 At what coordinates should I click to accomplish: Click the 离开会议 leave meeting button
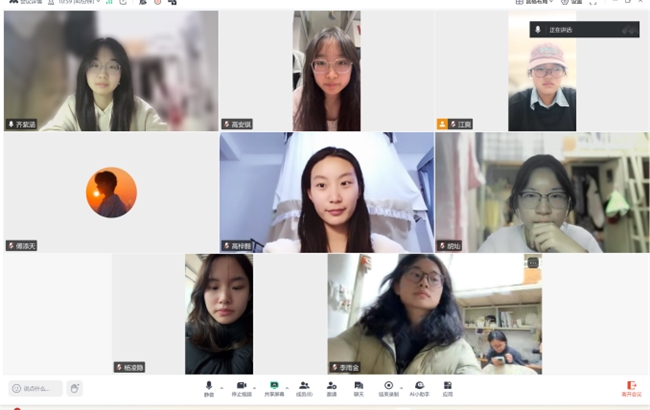(x=630, y=387)
